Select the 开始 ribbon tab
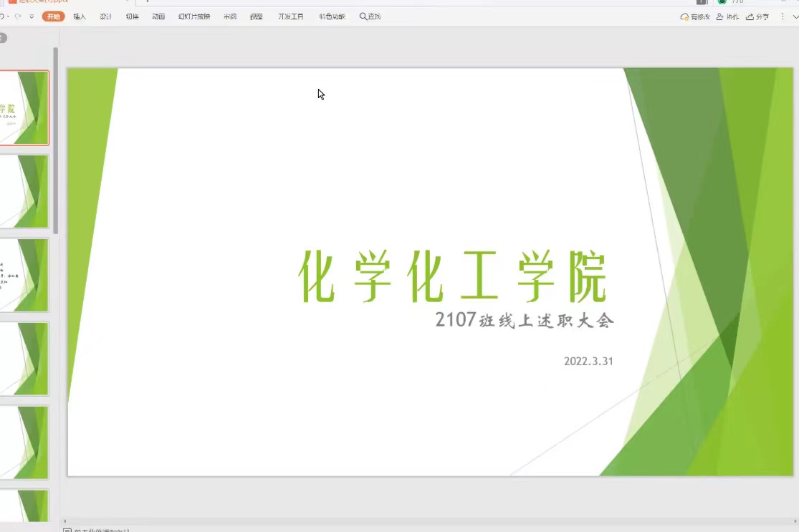The width and height of the screenshot is (799, 532). (54, 16)
